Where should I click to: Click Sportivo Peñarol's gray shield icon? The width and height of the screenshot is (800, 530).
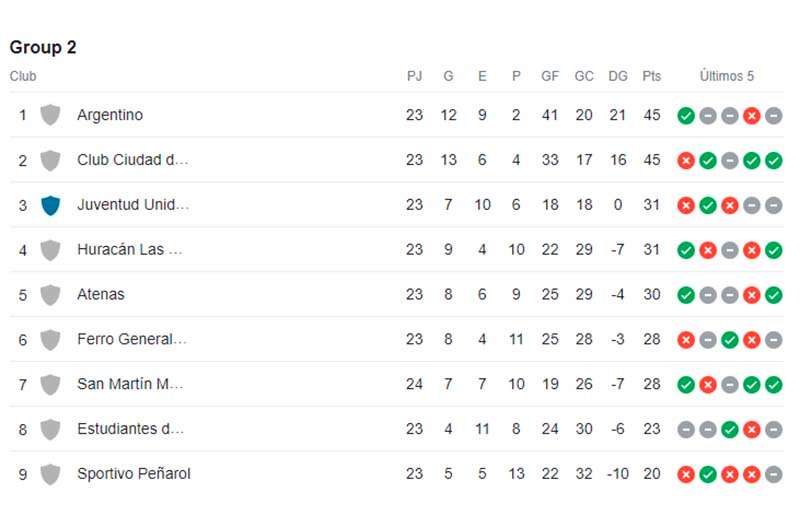tap(51, 474)
